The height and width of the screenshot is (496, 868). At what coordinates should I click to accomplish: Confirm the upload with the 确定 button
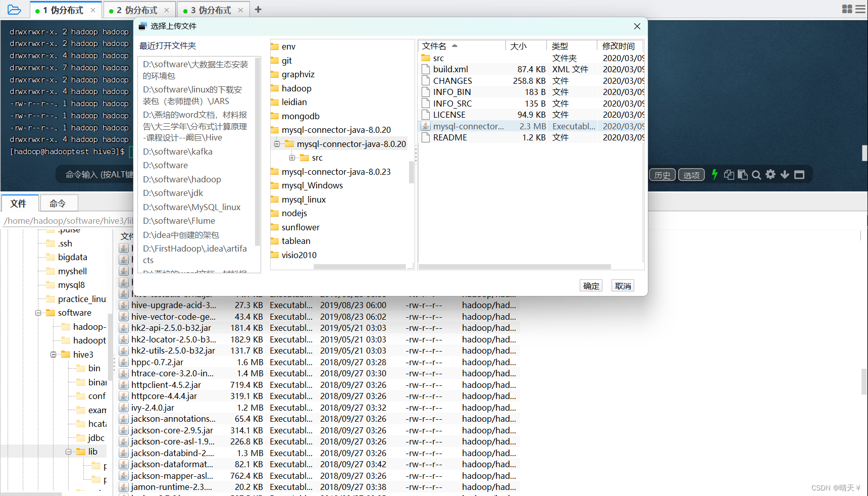591,285
